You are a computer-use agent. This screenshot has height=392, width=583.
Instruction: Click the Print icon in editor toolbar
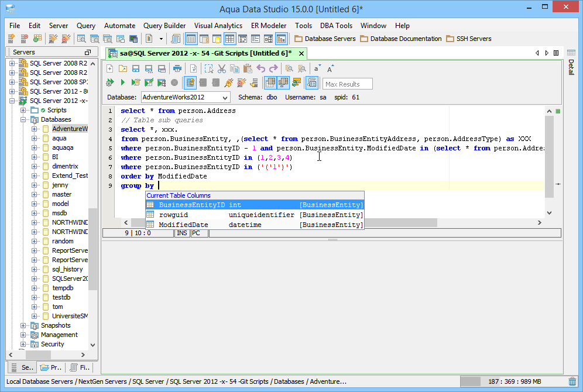177,68
